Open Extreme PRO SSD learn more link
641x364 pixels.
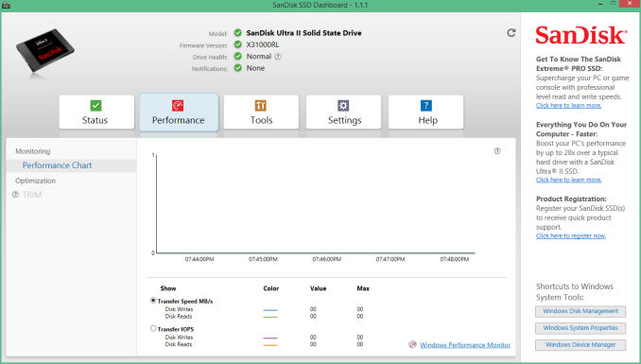click(x=568, y=106)
